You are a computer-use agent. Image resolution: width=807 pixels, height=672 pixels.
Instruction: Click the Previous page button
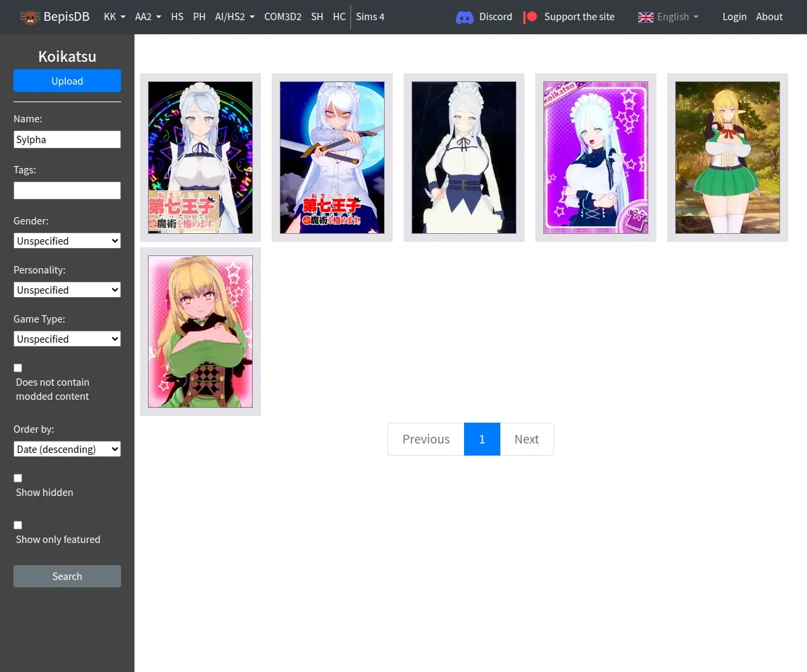click(x=426, y=439)
